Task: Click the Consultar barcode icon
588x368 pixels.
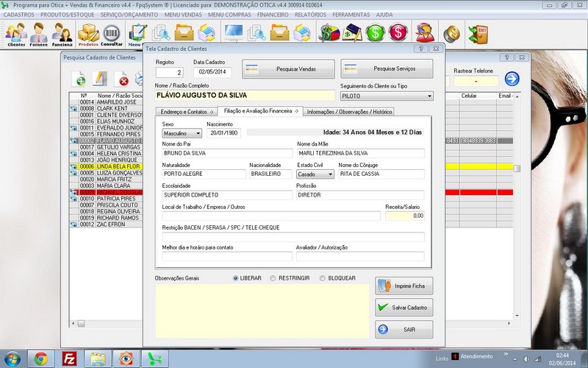Action: pos(112,33)
